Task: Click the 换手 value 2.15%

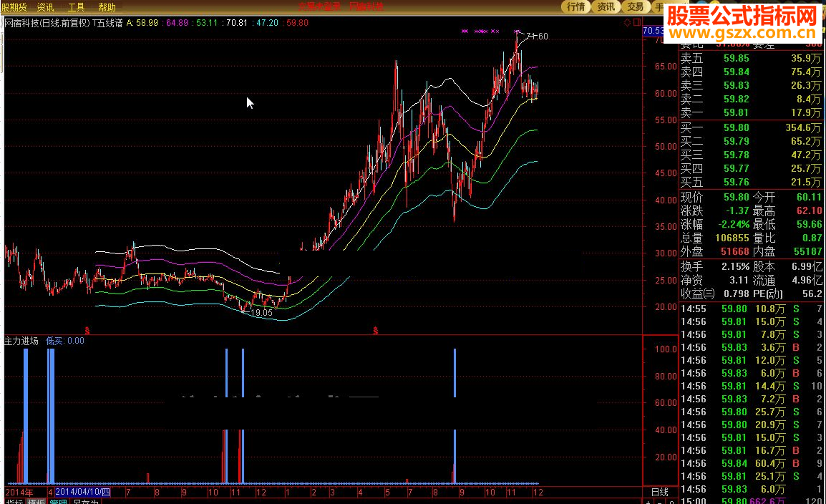Action: [x=735, y=267]
